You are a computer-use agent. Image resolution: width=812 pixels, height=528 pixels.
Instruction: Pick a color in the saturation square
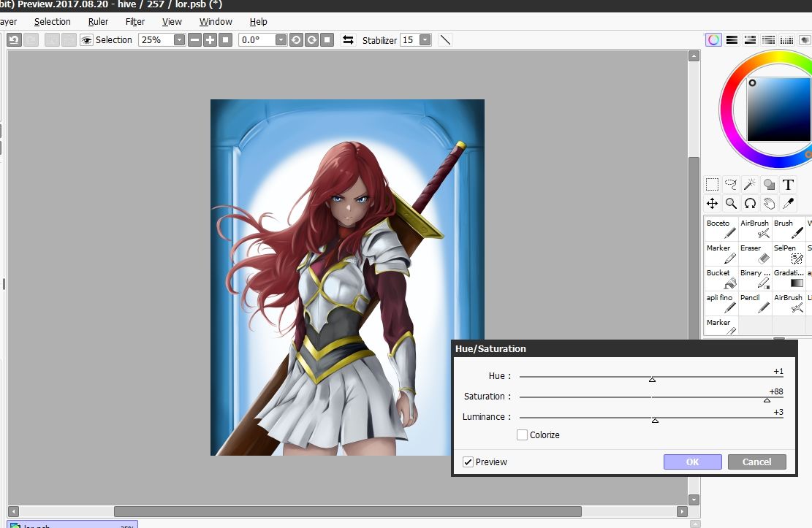click(778, 110)
